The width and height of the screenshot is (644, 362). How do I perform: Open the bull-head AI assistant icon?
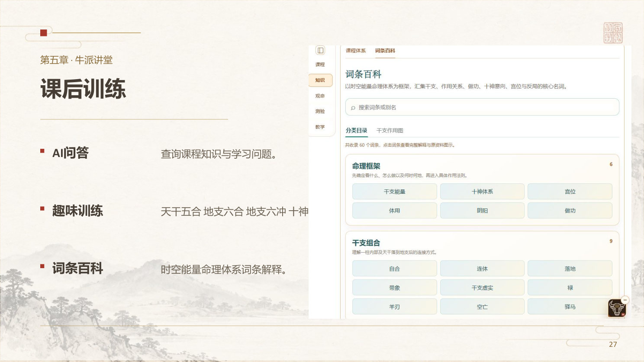click(x=616, y=308)
